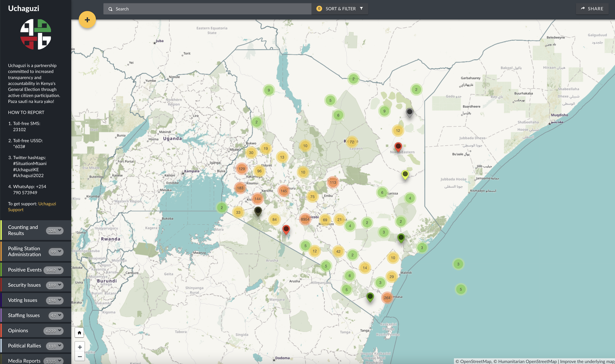This screenshot has width=615, height=364.
Task: Select the Political Rallies category item
Action: [24, 346]
